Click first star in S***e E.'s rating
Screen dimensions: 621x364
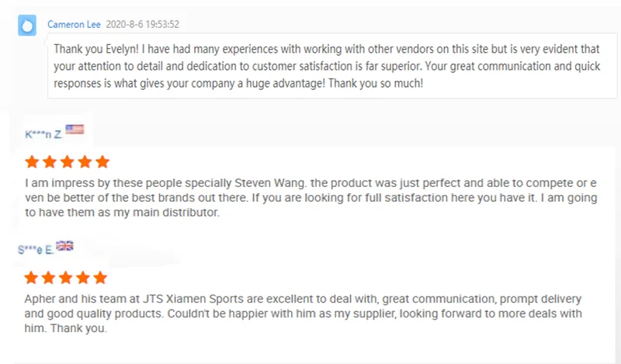(x=33, y=278)
